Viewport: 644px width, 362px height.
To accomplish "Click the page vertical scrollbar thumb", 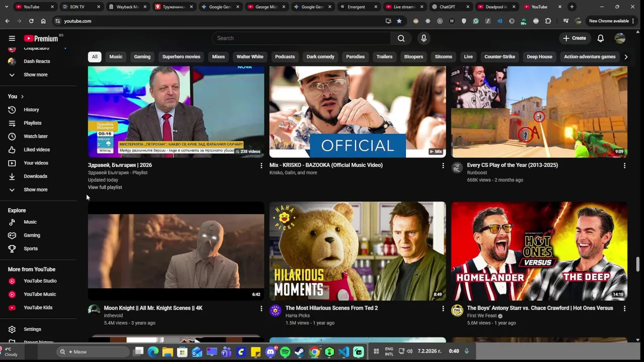I will pos(638,264).
